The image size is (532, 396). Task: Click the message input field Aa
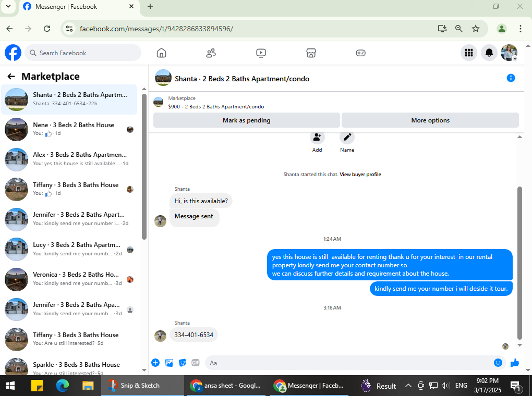point(349,363)
